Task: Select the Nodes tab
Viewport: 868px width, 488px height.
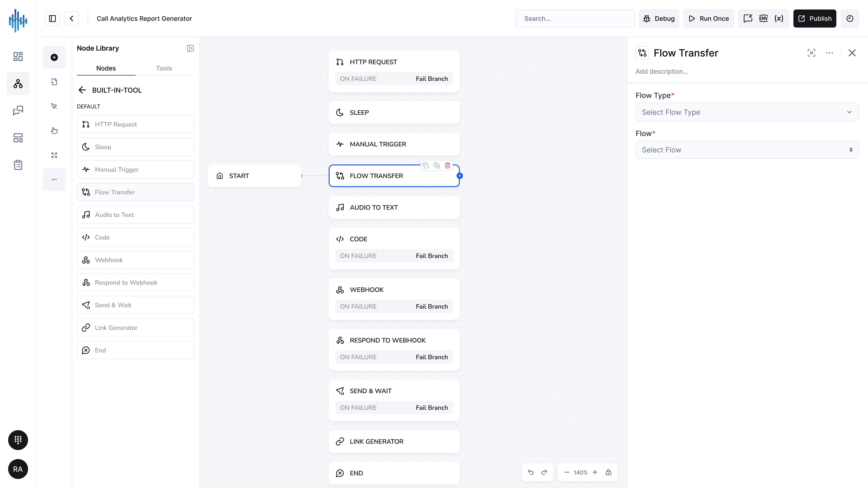Action: click(106, 68)
